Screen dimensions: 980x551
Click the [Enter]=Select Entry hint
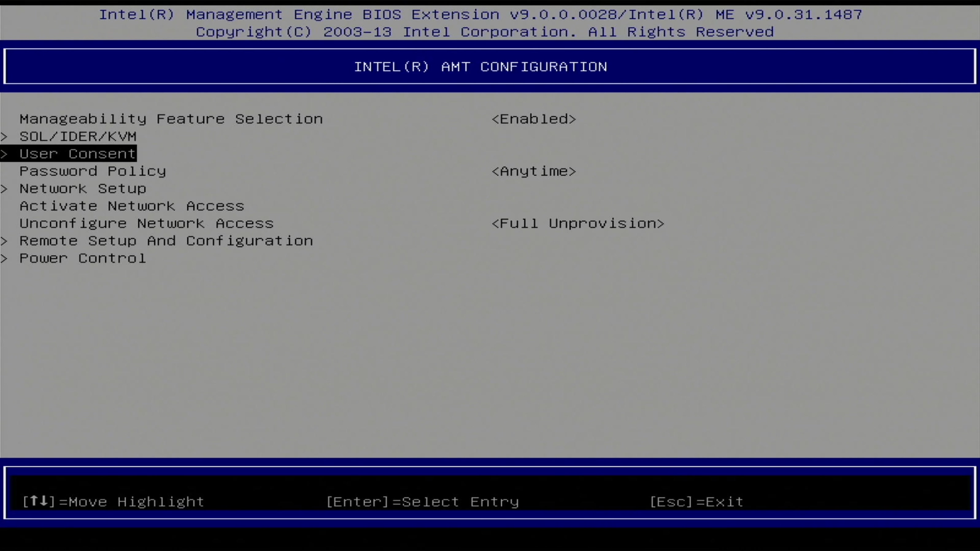[423, 502]
